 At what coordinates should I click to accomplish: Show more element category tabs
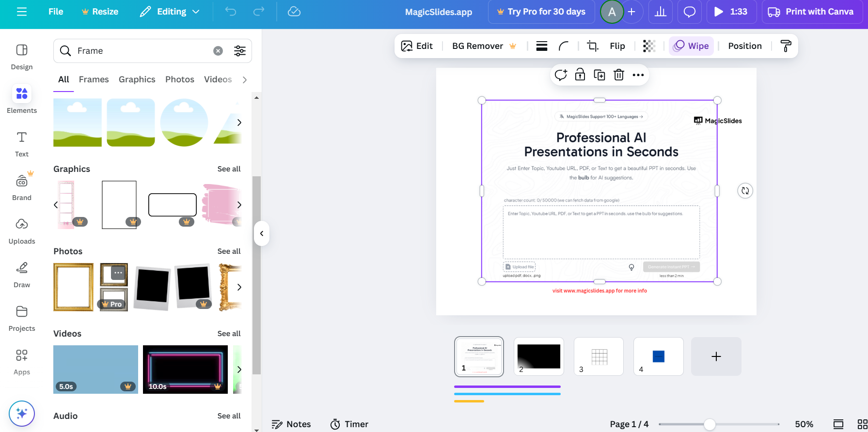[x=245, y=80]
